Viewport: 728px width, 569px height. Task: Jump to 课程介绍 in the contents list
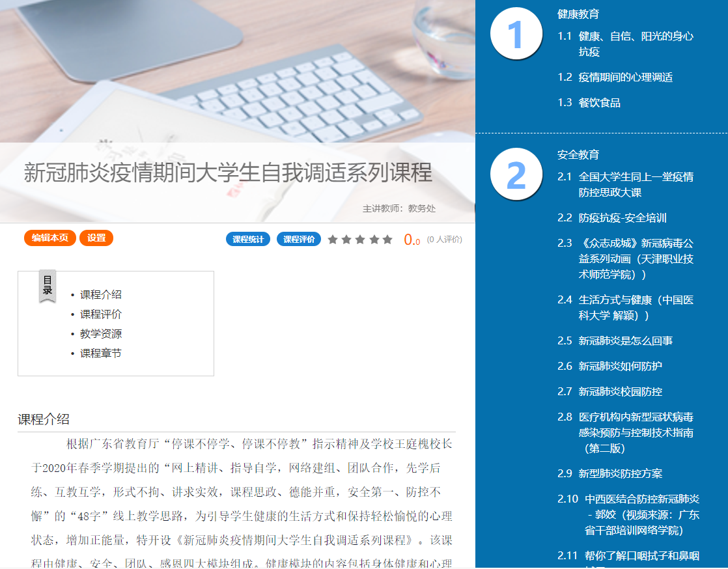pyautogui.click(x=101, y=295)
